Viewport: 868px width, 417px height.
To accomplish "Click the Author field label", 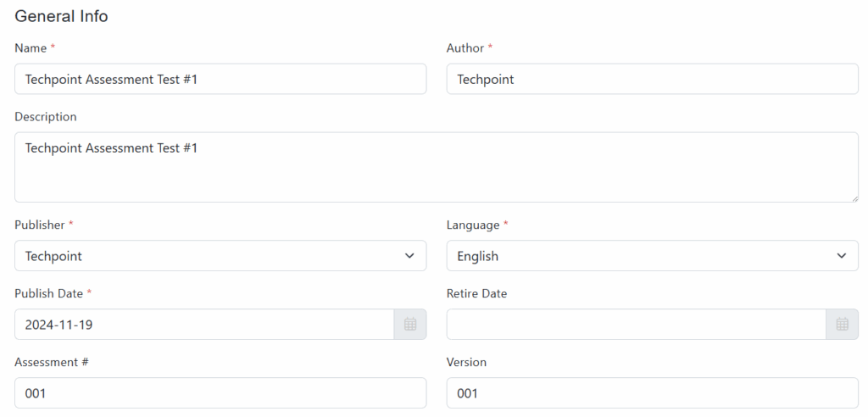I will click(x=465, y=48).
